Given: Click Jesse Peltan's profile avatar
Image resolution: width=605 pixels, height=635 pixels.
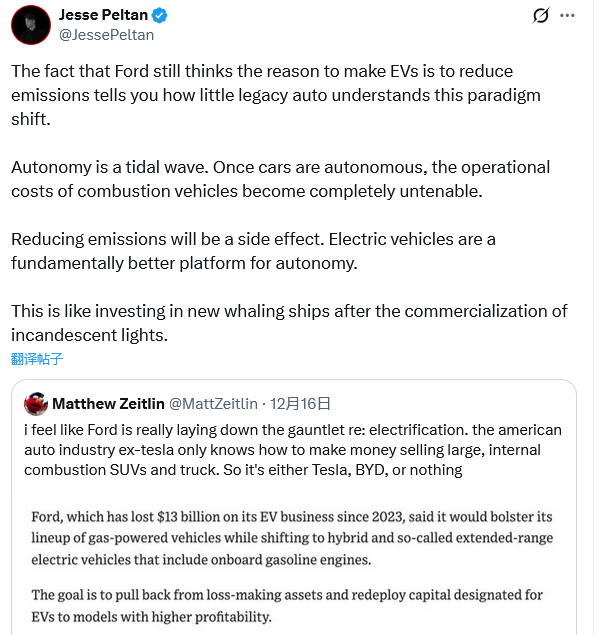Looking at the screenshot, I should (x=30, y=25).
